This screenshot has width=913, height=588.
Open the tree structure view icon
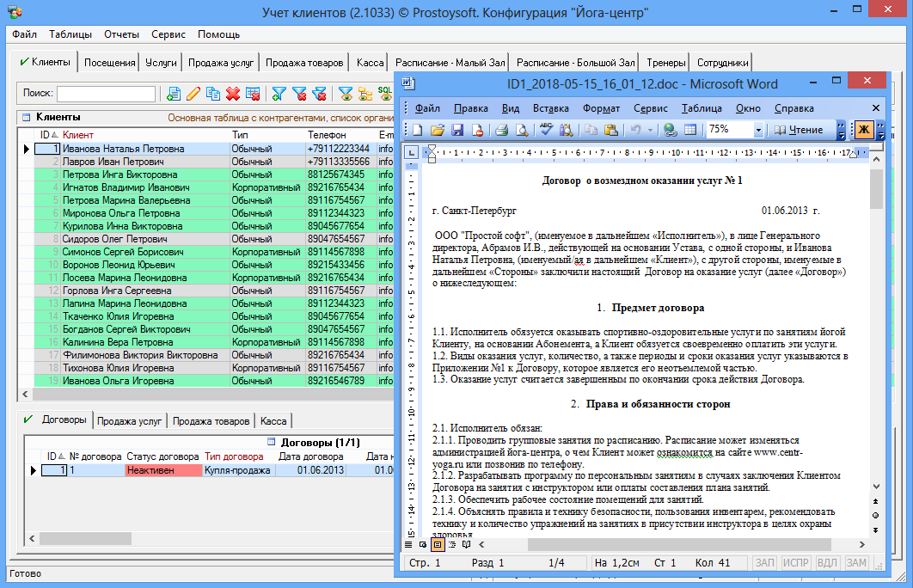(365, 93)
